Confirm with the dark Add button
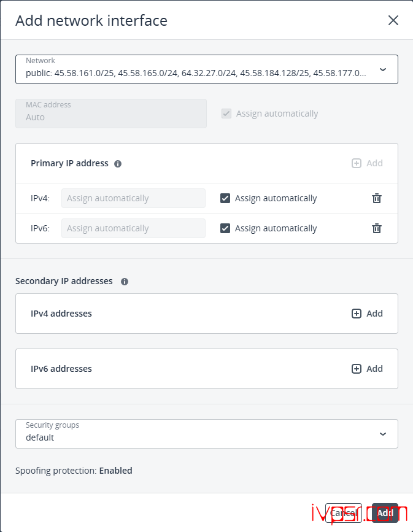This screenshot has height=532, width=413. tap(385, 512)
